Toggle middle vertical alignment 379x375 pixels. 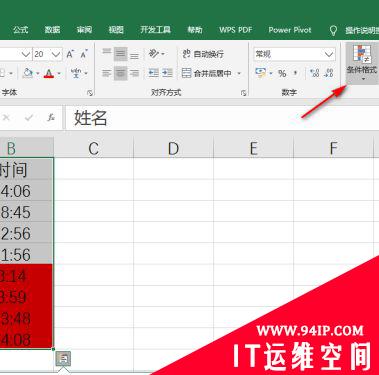(x=120, y=54)
